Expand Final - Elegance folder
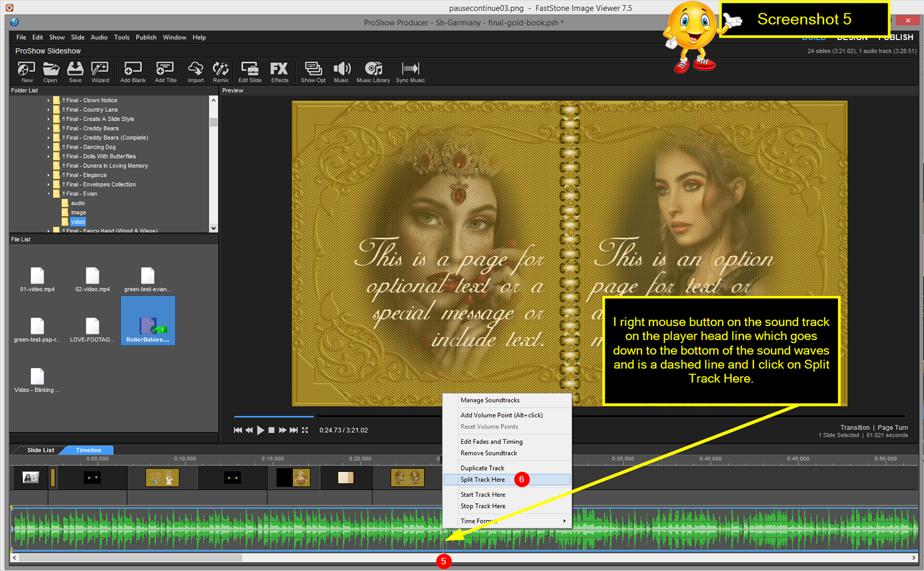The image size is (924, 571). 48,175
